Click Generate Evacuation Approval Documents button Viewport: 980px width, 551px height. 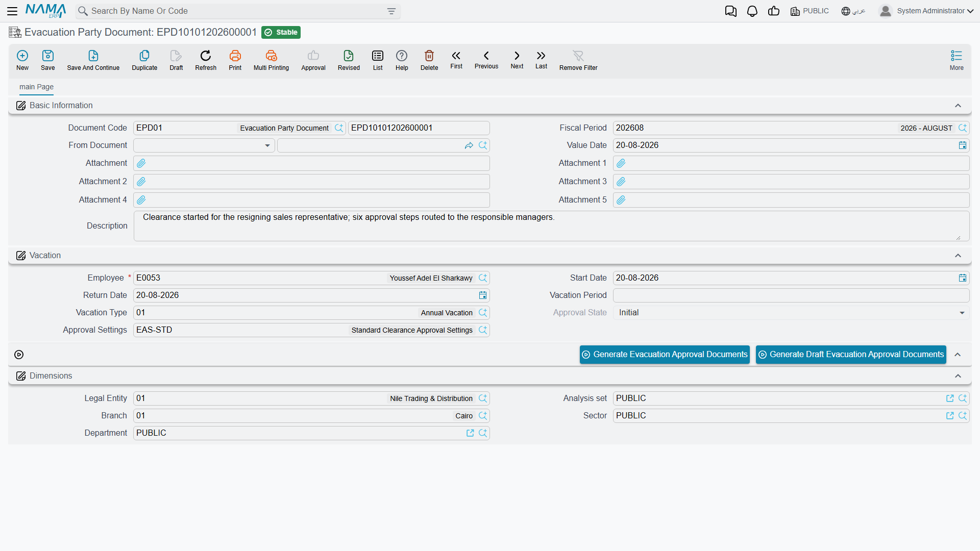click(665, 355)
